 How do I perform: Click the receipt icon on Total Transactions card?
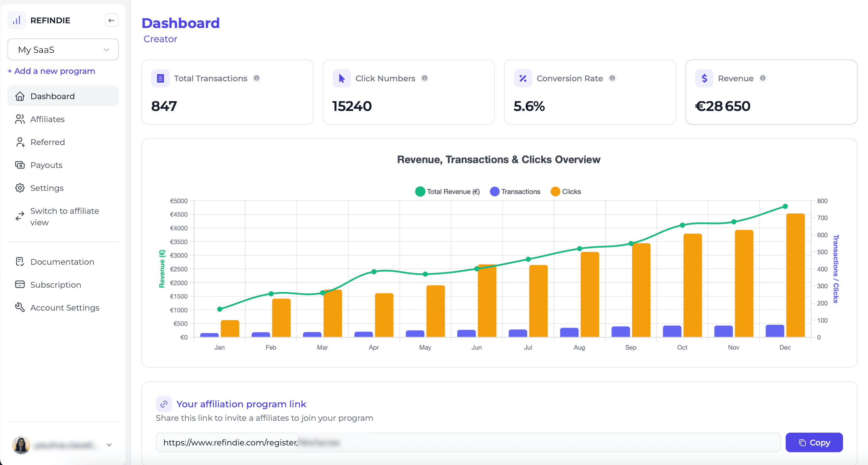pyautogui.click(x=160, y=78)
